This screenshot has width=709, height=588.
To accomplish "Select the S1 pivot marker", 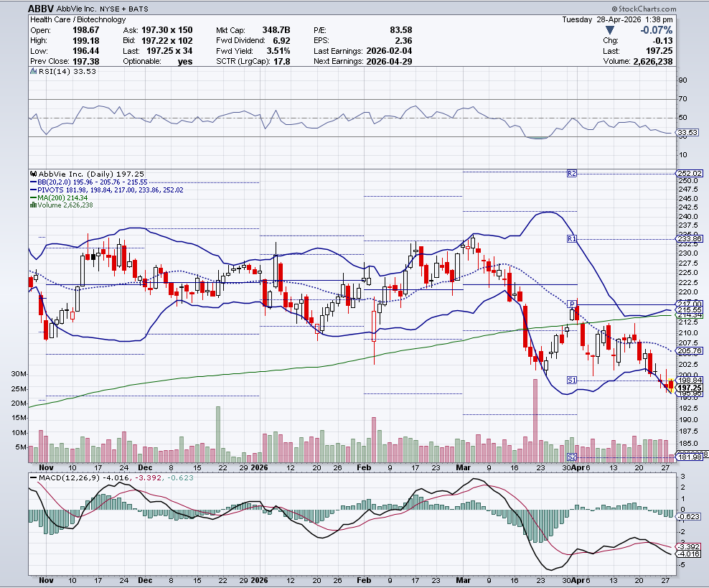I will pos(571,380).
